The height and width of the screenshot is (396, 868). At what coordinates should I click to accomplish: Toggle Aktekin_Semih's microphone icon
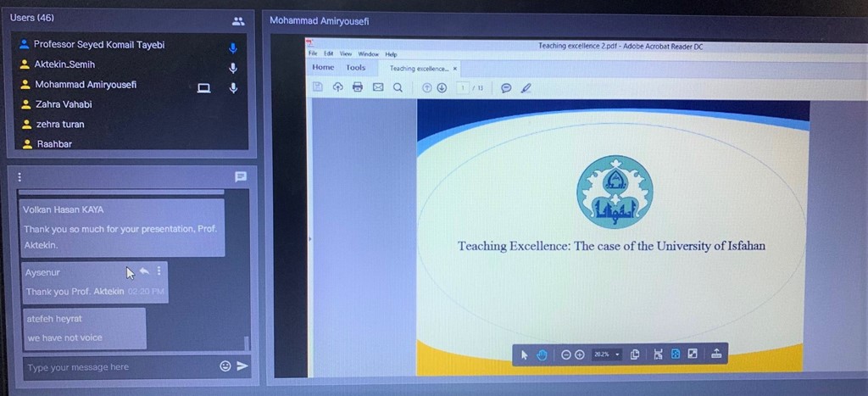click(234, 68)
